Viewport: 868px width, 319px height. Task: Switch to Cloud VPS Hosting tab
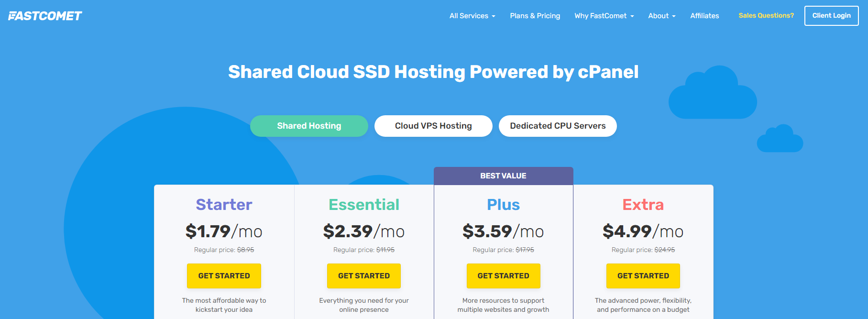click(x=433, y=126)
